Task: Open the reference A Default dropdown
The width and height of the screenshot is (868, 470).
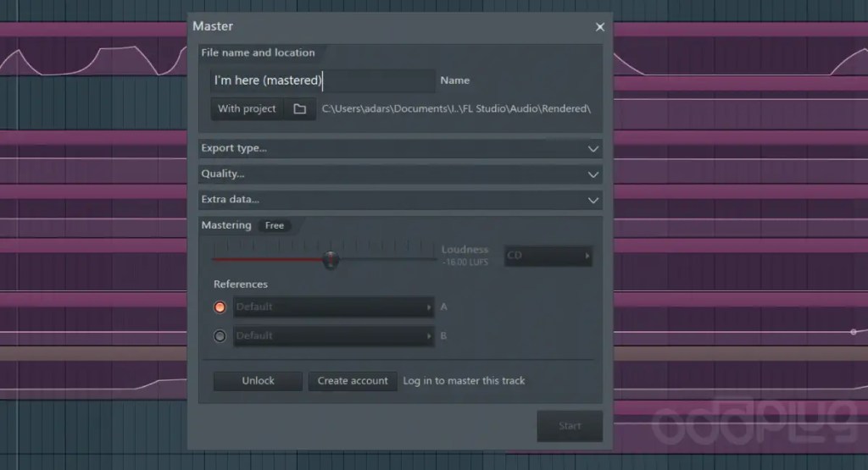Action: 333,307
